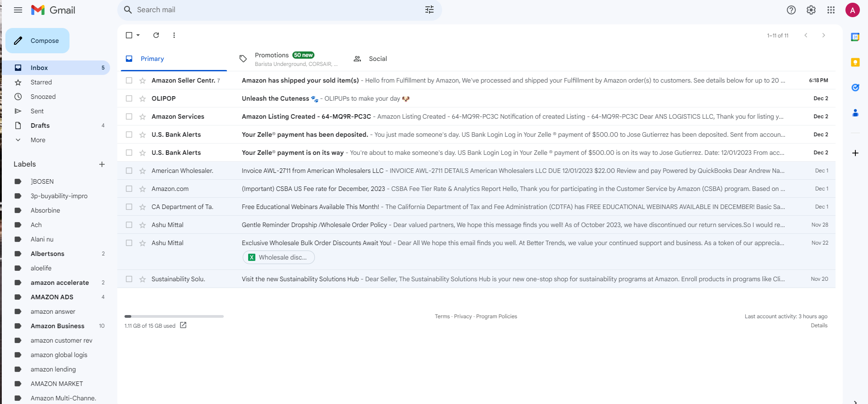Click the Gmail logo
868x404 pixels.
[53, 10]
